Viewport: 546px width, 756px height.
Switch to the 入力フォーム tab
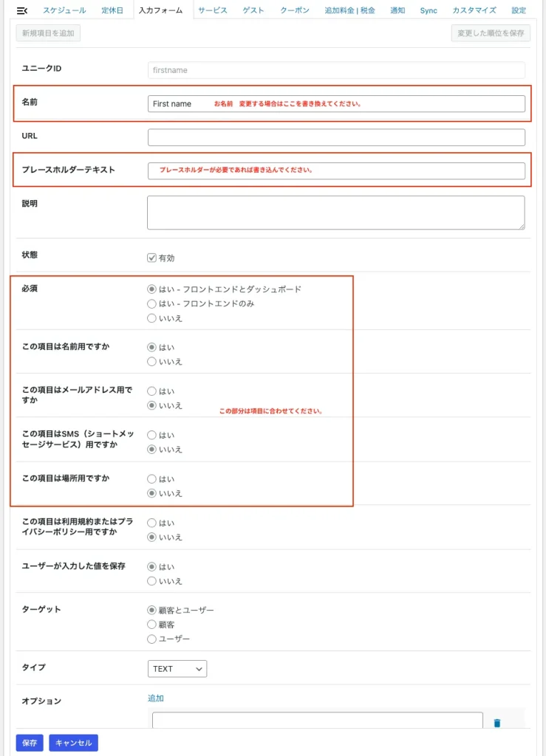[x=160, y=10]
